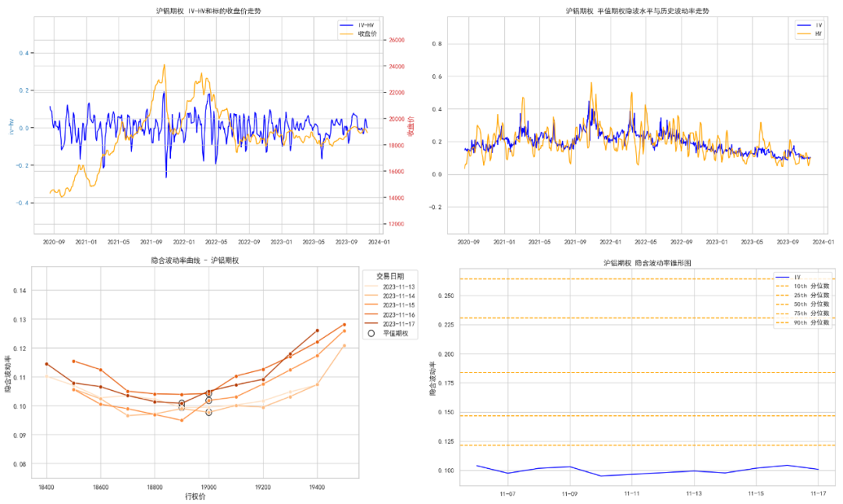The image size is (843, 504).
Task: Click the "19200" strike tick label
Action: pyautogui.click(x=263, y=488)
